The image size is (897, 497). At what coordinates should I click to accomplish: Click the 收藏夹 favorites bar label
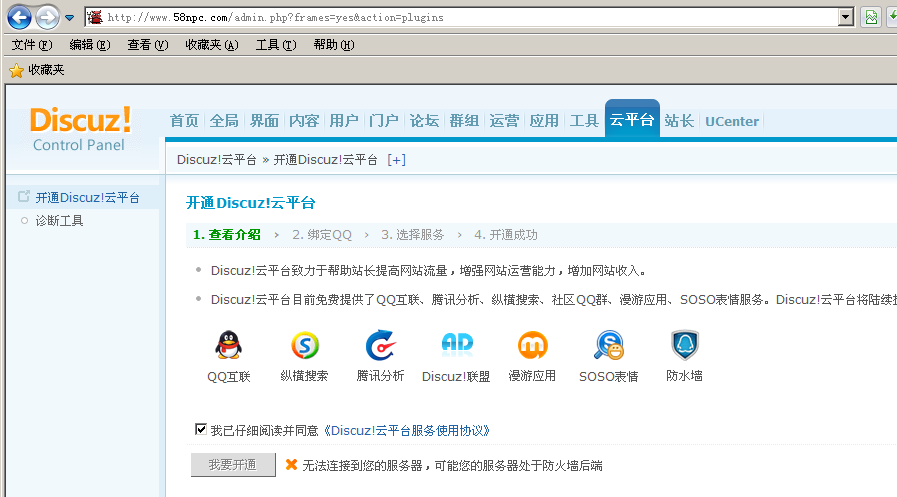pyautogui.click(x=46, y=70)
